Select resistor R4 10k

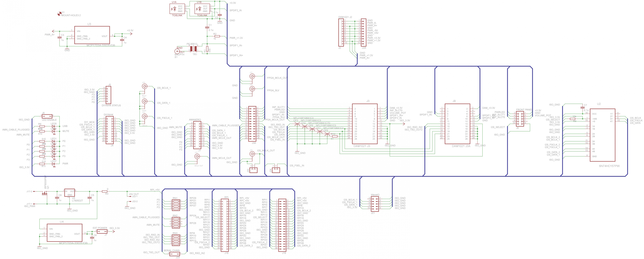coord(573,119)
